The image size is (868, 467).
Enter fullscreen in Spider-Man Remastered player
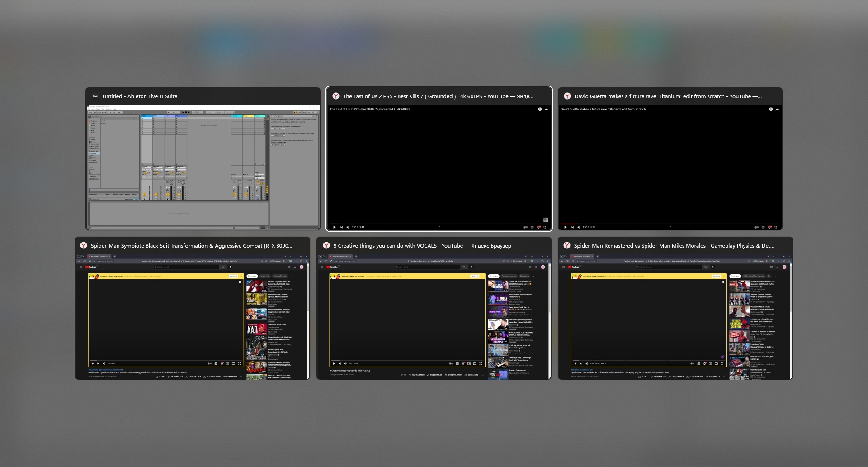pos(722,363)
